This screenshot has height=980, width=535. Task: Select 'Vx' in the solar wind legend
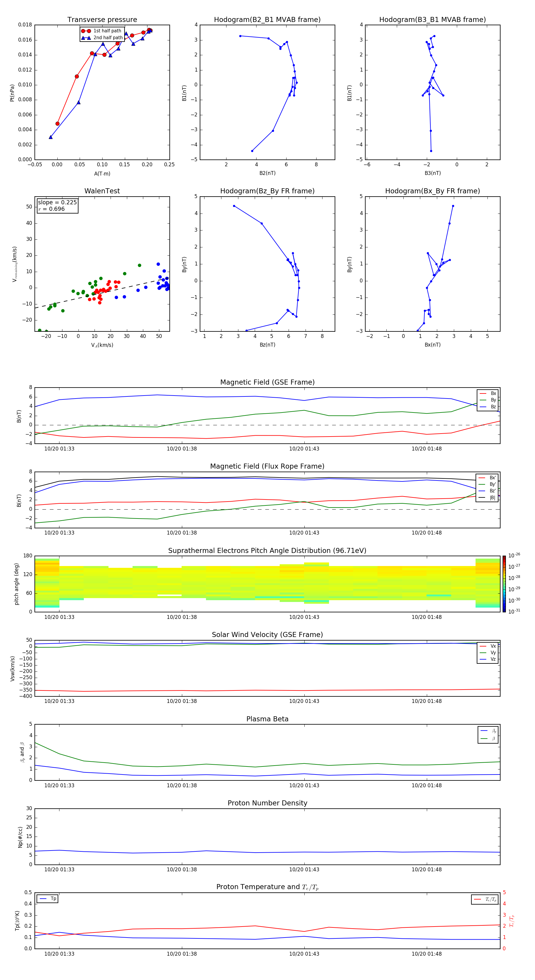pyautogui.click(x=488, y=646)
